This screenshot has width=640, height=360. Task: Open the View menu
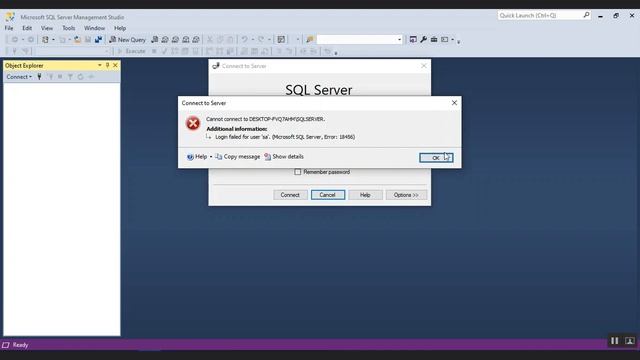(47, 28)
